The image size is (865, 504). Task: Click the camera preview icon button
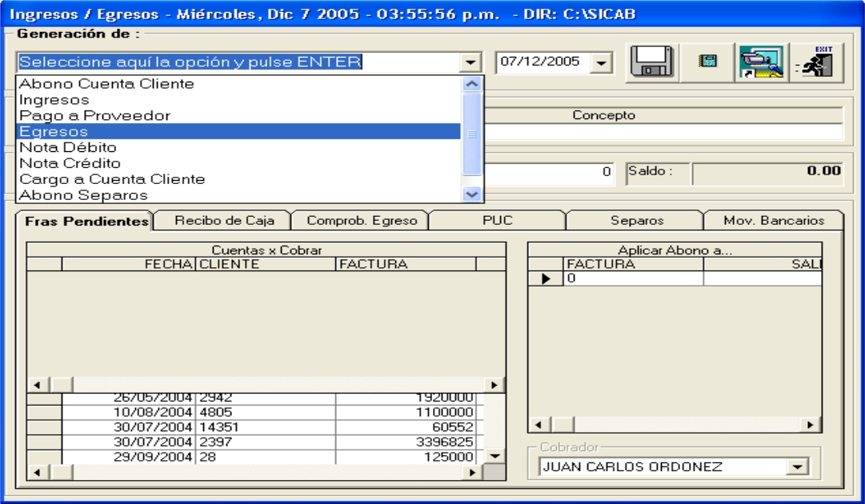click(760, 62)
